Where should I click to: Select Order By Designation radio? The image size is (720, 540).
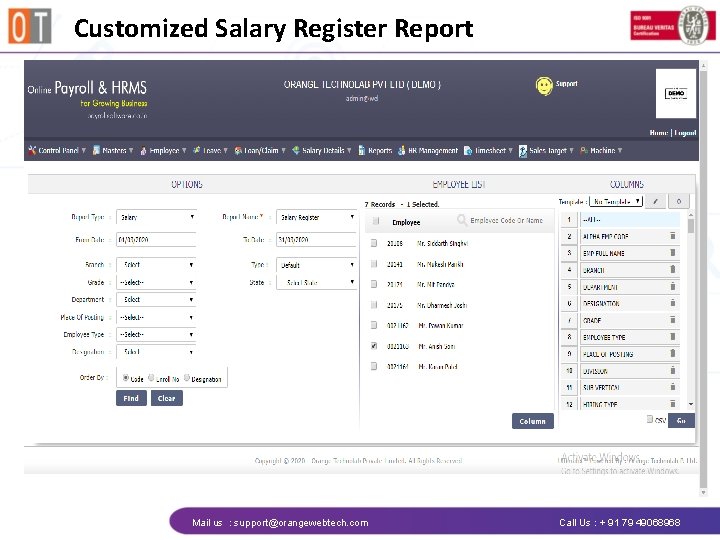187,377
